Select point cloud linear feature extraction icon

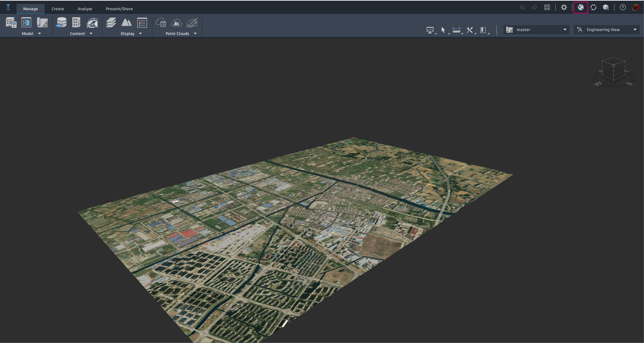pyautogui.click(x=192, y=23)
